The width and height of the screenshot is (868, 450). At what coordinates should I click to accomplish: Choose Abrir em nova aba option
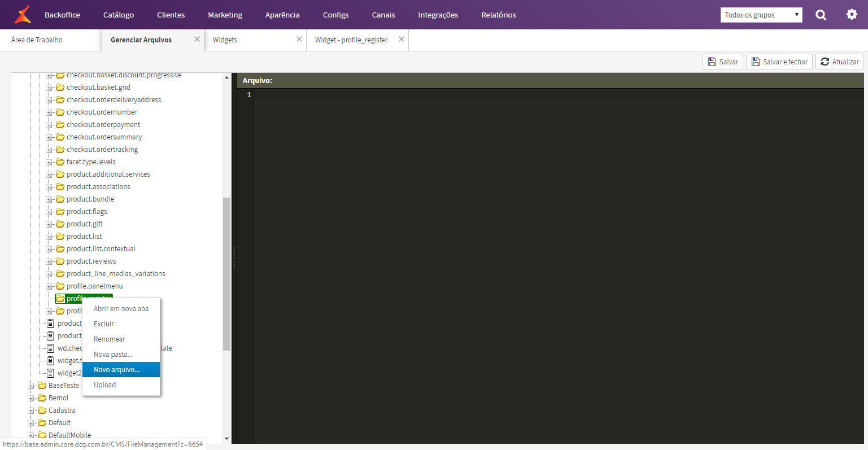[121, 308]
